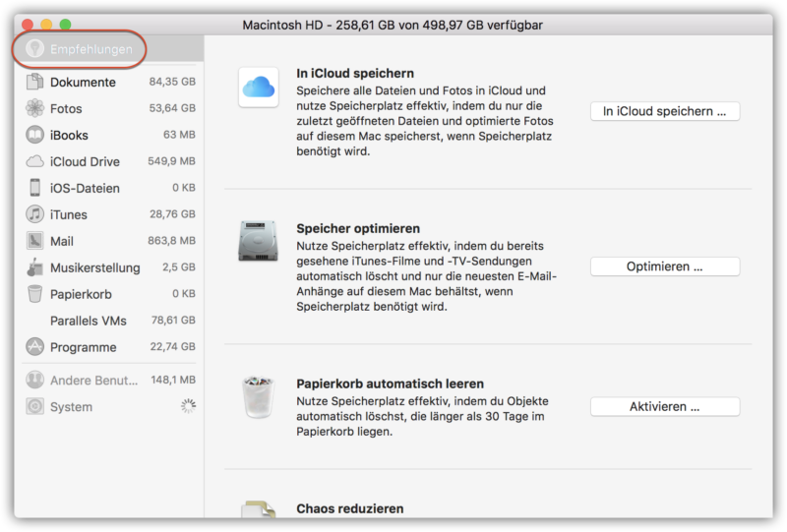Click the Papierkorb automatisch leeren heading
787x532 pixels.
pyautogui.click(x=390, y=384)
